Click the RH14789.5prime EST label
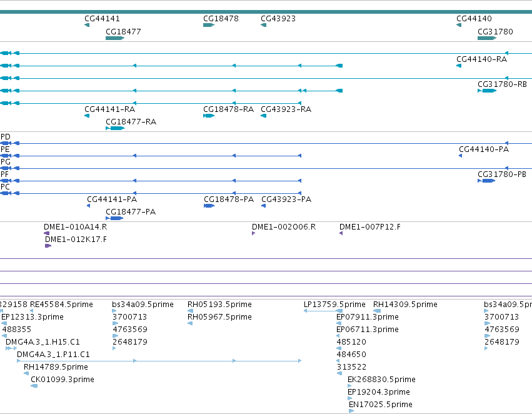This screenshot has width=532, height=414. click(x=56, y=367)
